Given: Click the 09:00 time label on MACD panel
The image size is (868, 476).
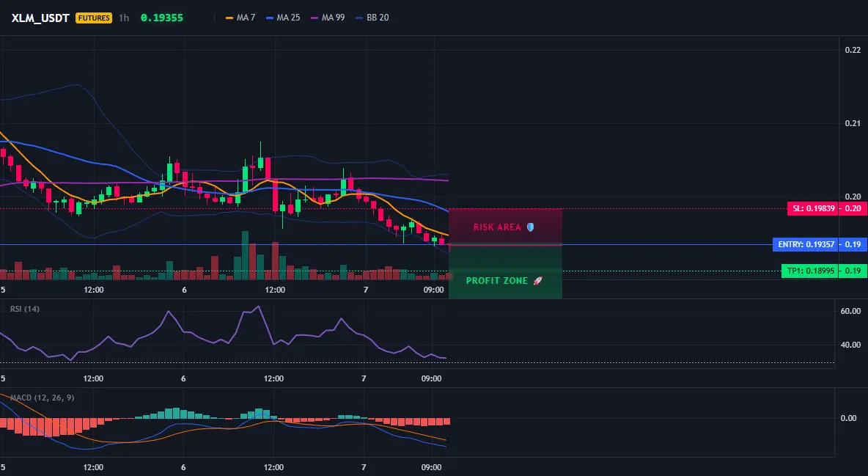Looking at the screenshot, I should (x=431, y=467).
